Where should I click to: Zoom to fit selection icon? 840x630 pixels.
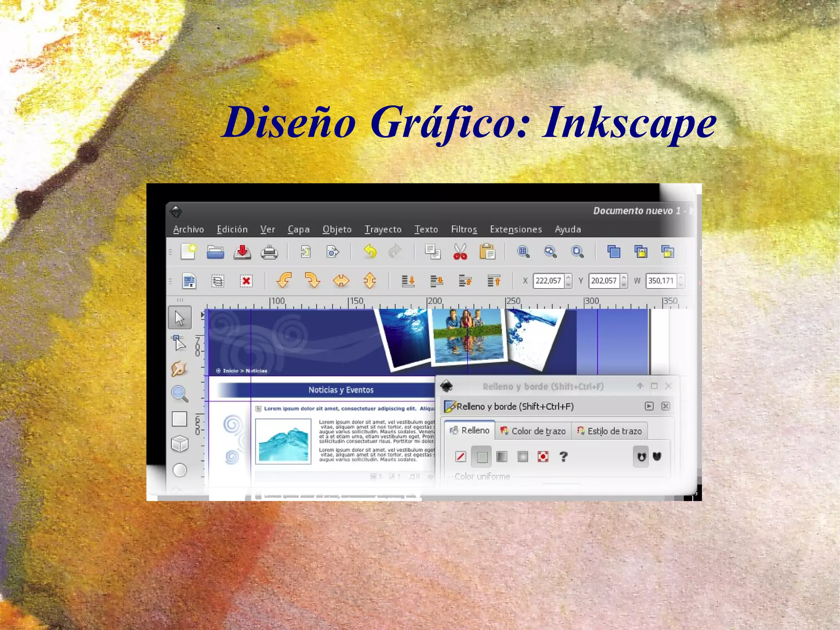click(523, 251)
